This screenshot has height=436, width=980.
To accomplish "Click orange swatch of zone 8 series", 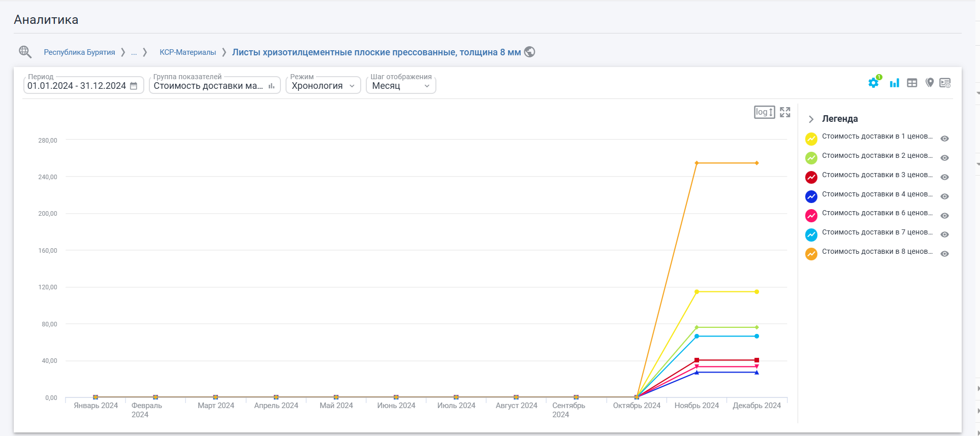I will (x=811, y=254).
